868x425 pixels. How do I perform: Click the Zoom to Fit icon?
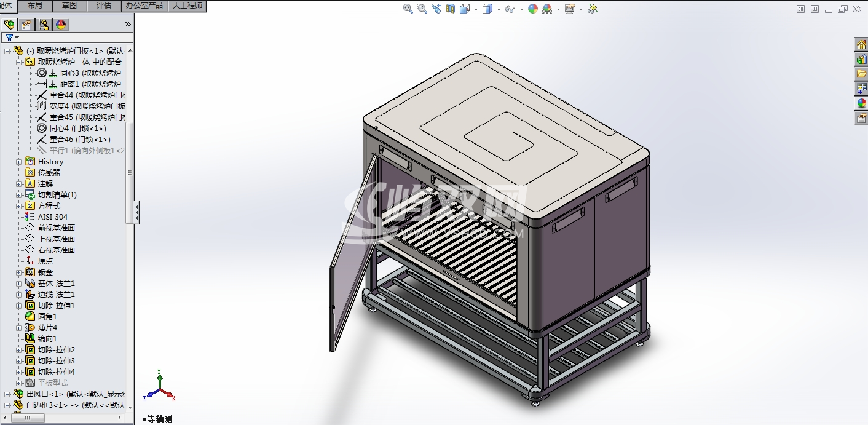coord(408,9)
